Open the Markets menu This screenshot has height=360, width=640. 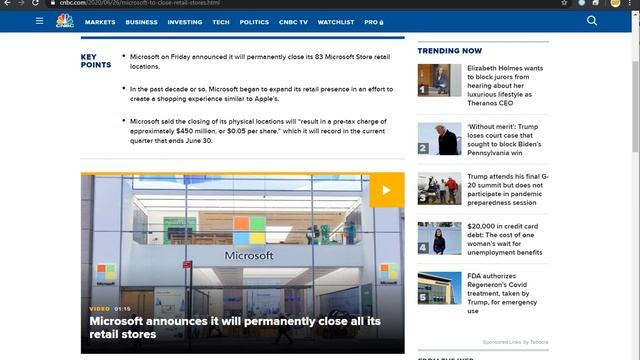[100, 22]
